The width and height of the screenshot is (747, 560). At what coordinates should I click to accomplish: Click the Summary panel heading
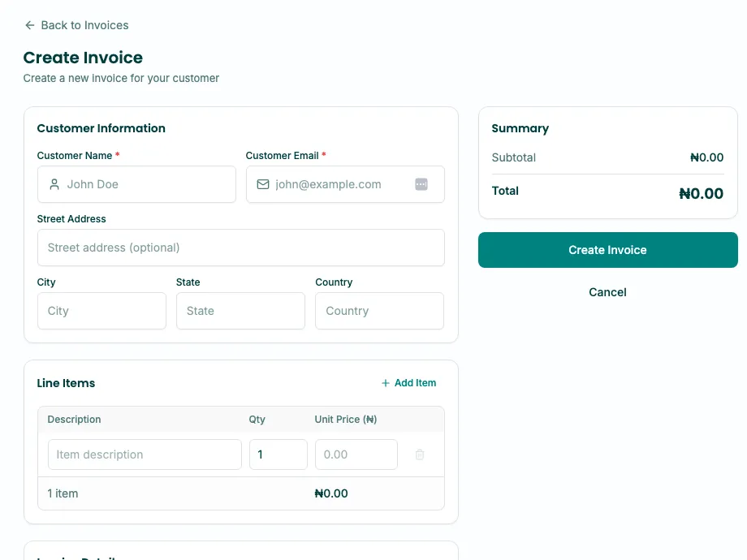coord(520,128)
